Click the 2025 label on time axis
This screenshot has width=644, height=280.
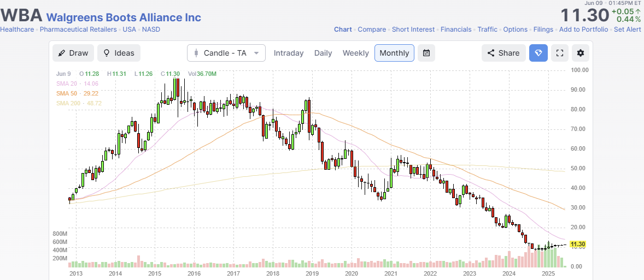(549, 273)
